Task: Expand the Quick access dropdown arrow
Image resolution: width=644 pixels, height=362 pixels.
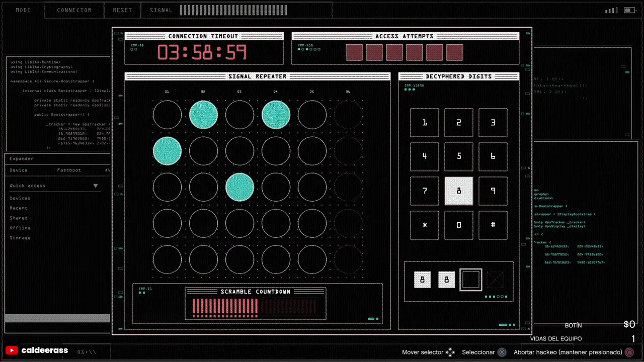Action: coord(96,186)
